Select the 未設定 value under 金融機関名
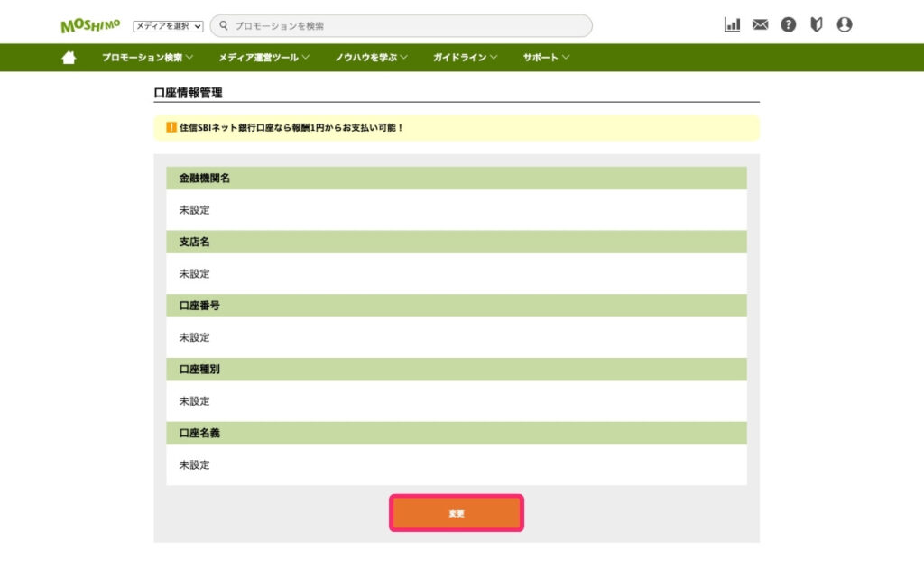The width and height of the screenshot is (924, 568). [x=195, y=209]
